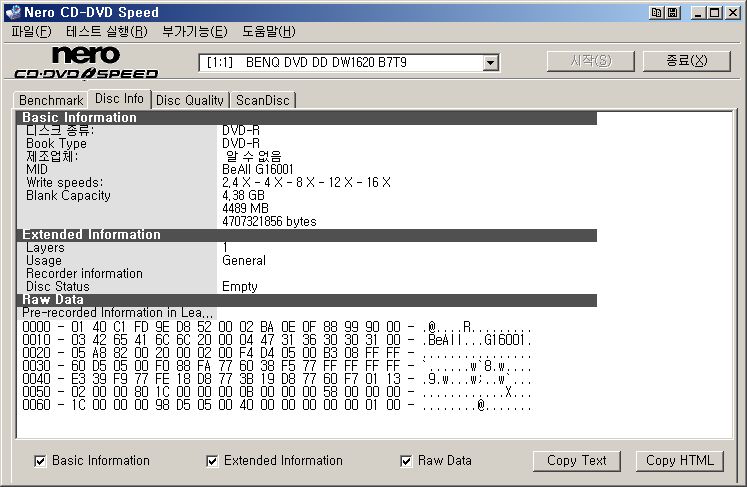Uncheck the Basic Information checkbox
The height and width of the screenshot is (487, 747).
point(40,461)
